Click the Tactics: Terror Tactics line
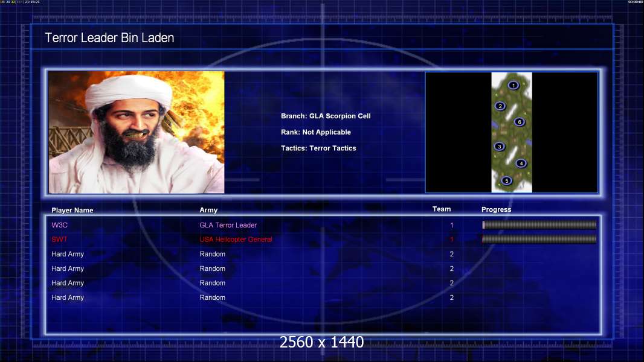 [318, 148]
